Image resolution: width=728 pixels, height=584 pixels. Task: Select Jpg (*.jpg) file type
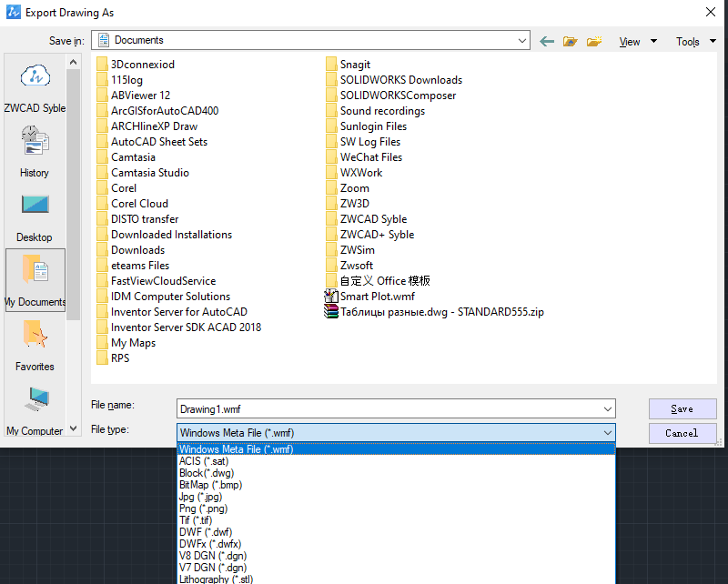(x=397, y=497)
